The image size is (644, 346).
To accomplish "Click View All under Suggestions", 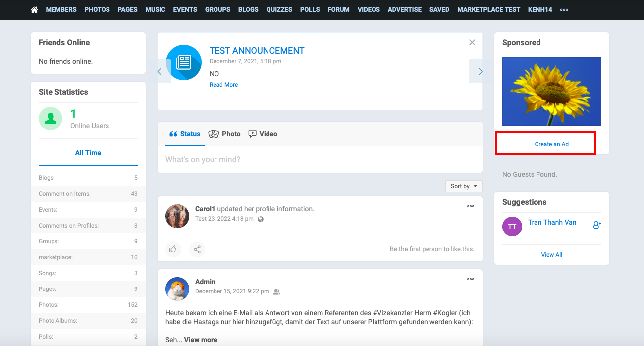I will (x=552, y=255).
